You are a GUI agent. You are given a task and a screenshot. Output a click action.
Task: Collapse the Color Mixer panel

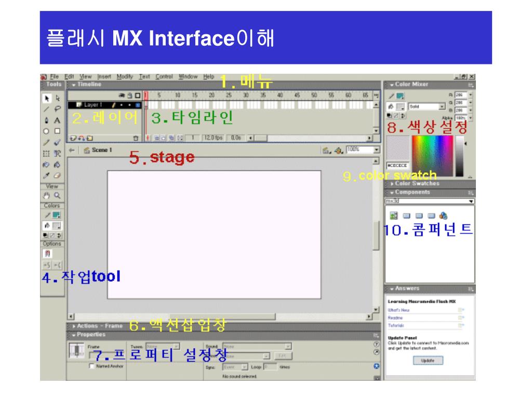tap(392, 85)
